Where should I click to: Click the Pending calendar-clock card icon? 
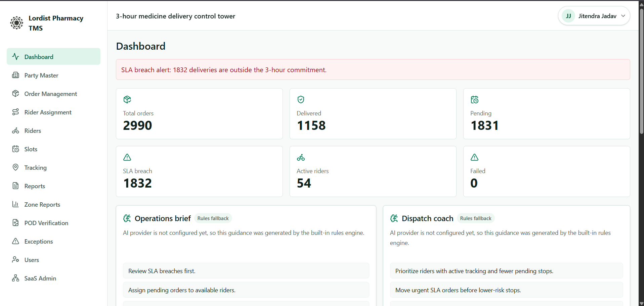[474, 99]
